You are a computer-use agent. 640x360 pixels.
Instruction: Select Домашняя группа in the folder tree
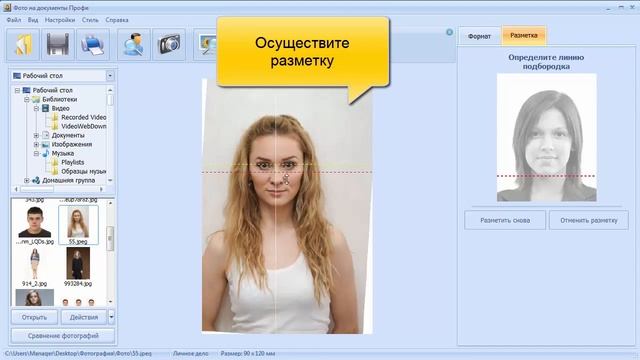coord(69,180)
